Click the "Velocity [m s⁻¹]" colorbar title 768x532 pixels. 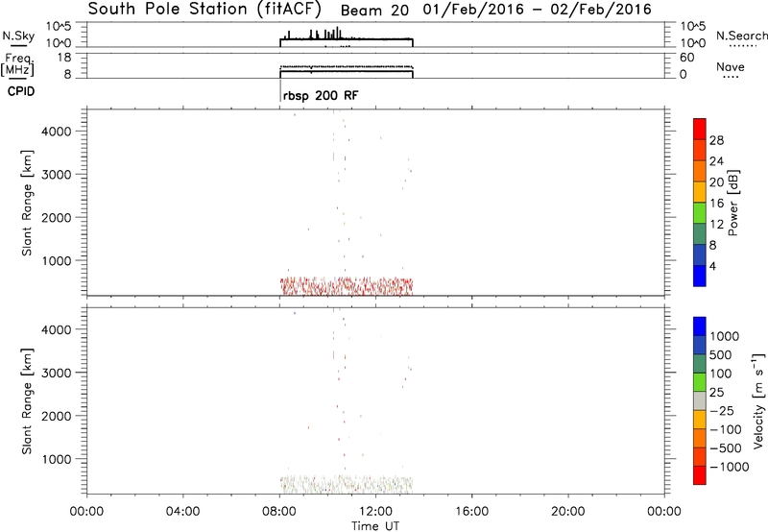tap(758, 400)
